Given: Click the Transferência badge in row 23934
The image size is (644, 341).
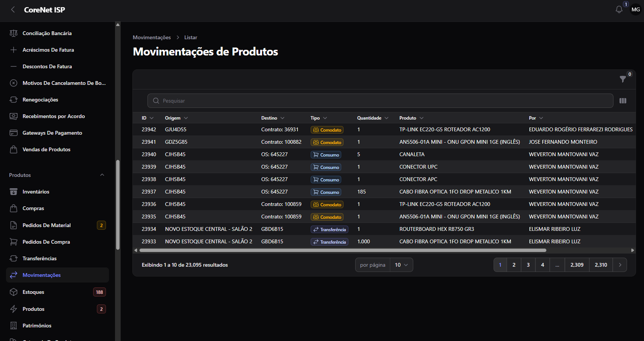Looking at the screenshot, I should pos(329,229).
